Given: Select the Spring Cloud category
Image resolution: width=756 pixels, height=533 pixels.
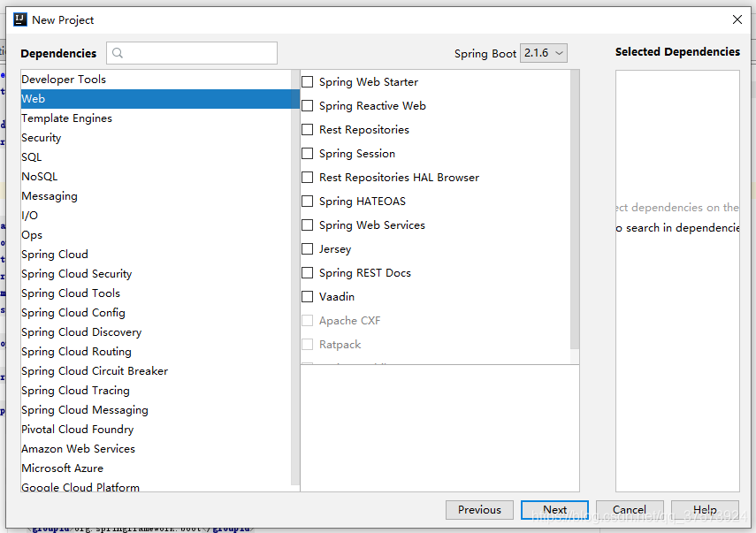Looking at the screenshot, I should click(x=157, y=255).
